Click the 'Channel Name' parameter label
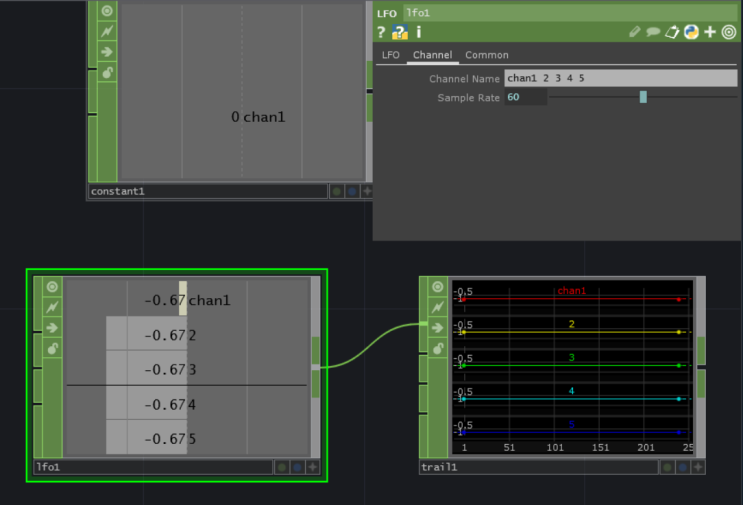This screenshot has width=743, height=505. (464, 79)
